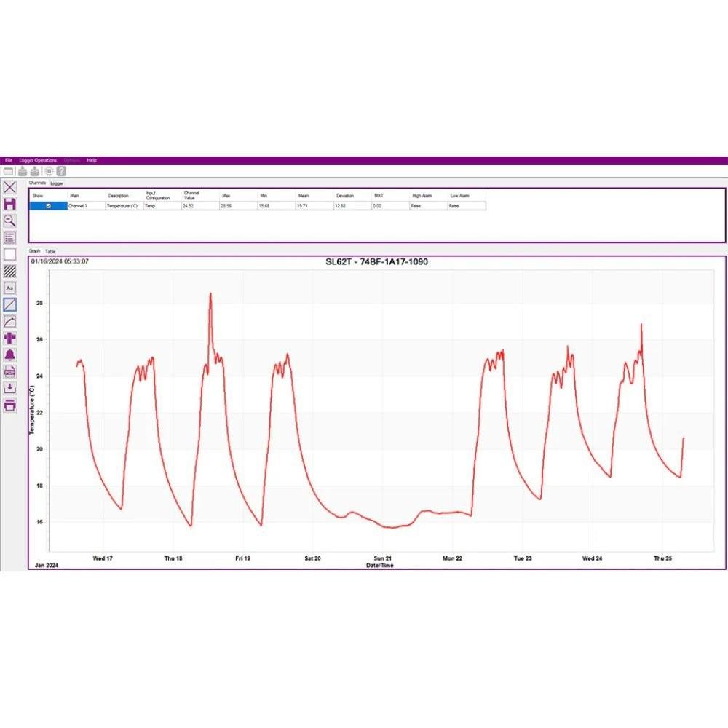
Task: Click the Temperature (°C) description cell
Action: 122,206
